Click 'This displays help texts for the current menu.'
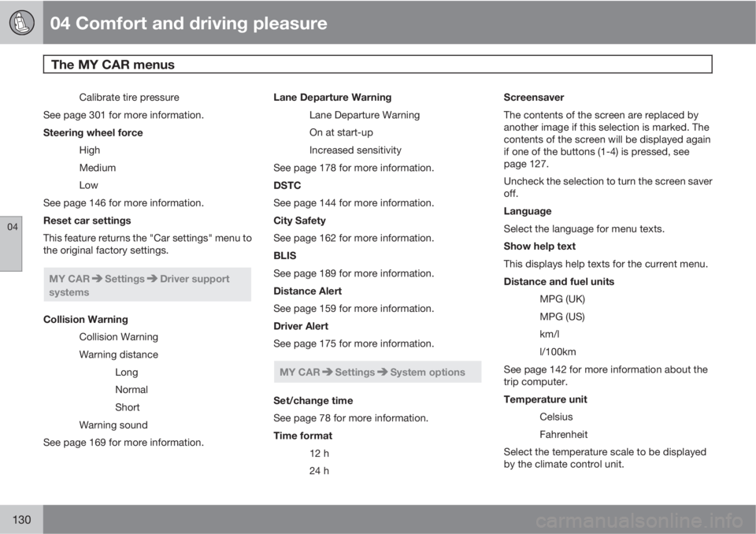The image size is (756, 534). coord(606,265)
